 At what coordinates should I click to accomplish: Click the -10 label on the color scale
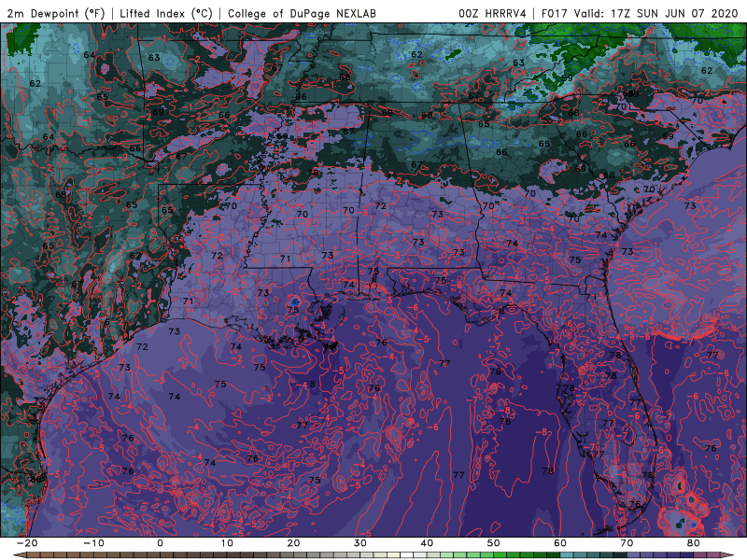(x=93, y=543)
